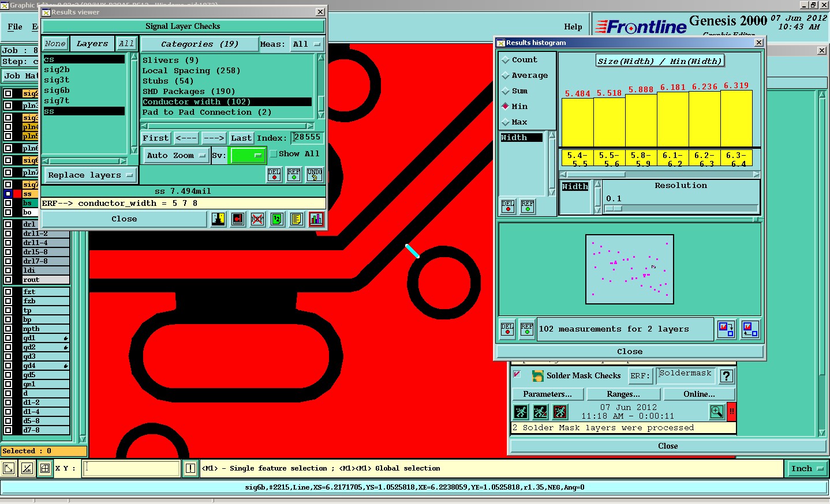Open Job Matrix dropdown on left panel

coord(20,76)
